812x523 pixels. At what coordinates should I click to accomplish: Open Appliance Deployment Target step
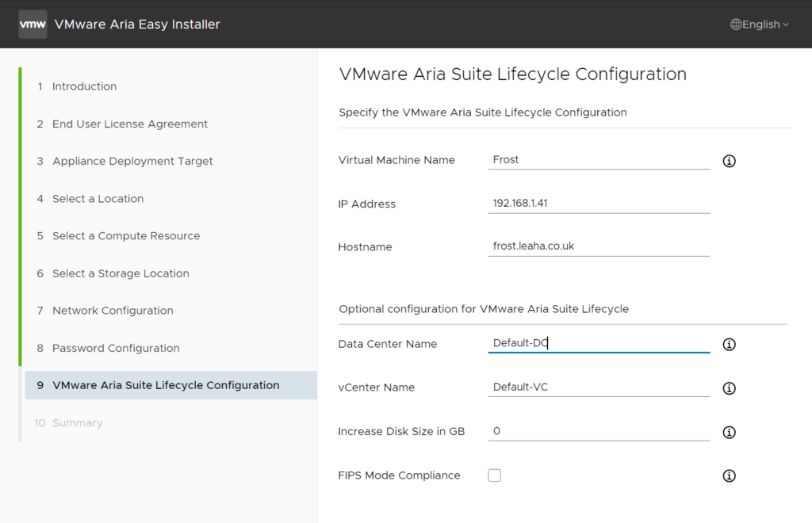tap(170, 161)
